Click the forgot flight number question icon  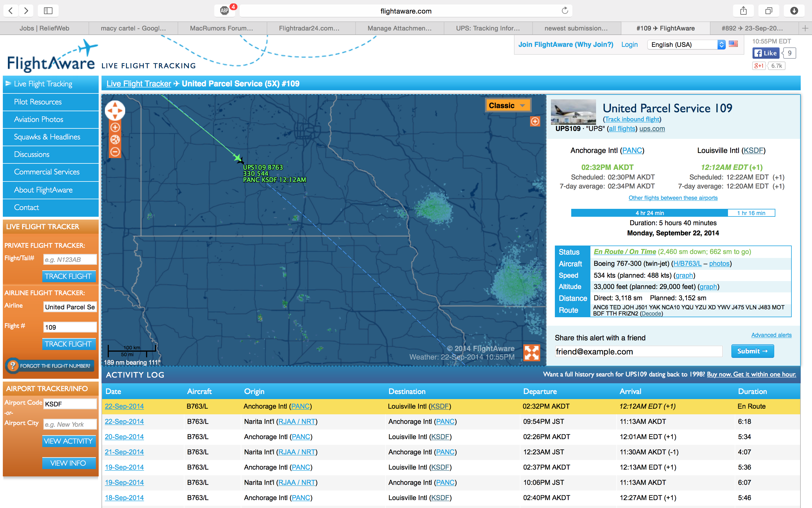[13, 365]
